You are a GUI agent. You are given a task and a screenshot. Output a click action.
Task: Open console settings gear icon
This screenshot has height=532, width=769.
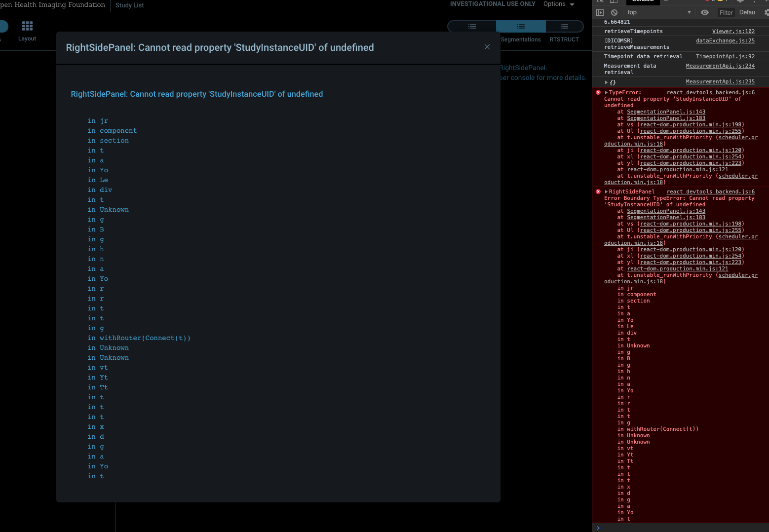[x=767, y=12]
